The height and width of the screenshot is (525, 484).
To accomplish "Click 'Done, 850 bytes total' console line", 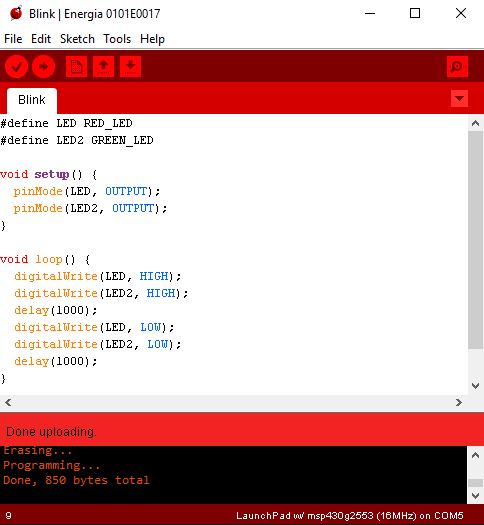I will (x=76, y=480).
